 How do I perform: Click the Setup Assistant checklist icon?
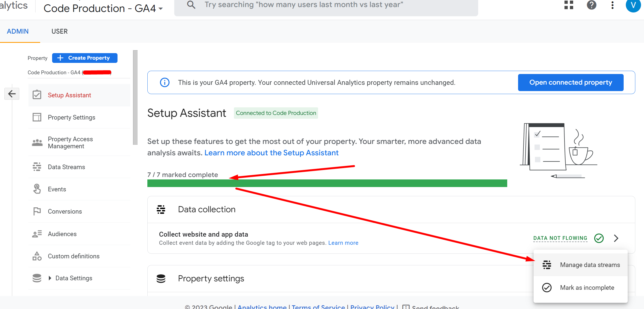click(37, 95)
